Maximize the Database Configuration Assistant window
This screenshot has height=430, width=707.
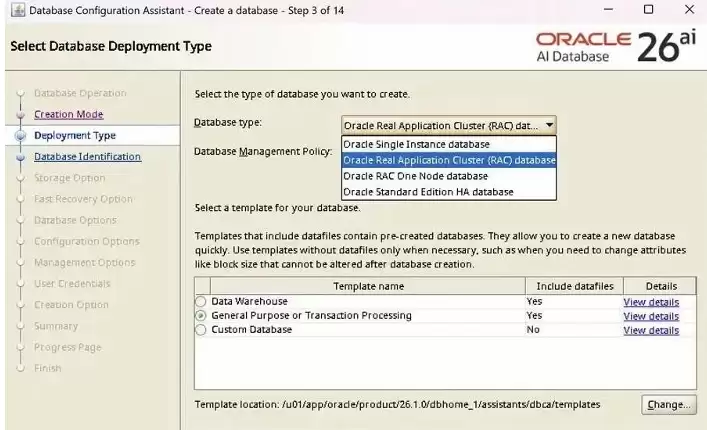(648, 9)
